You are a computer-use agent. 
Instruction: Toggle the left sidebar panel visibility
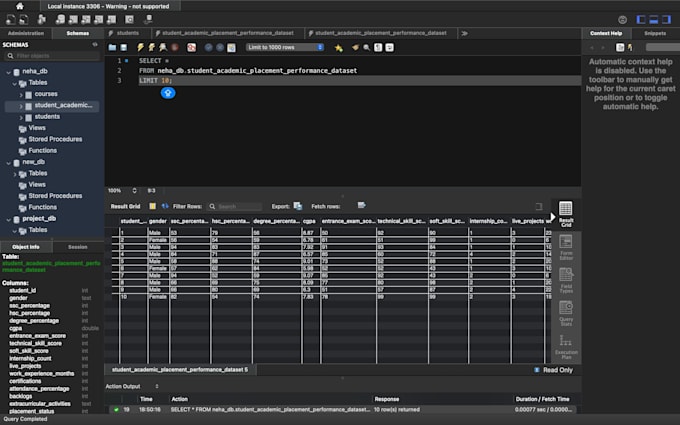(641, 20)
